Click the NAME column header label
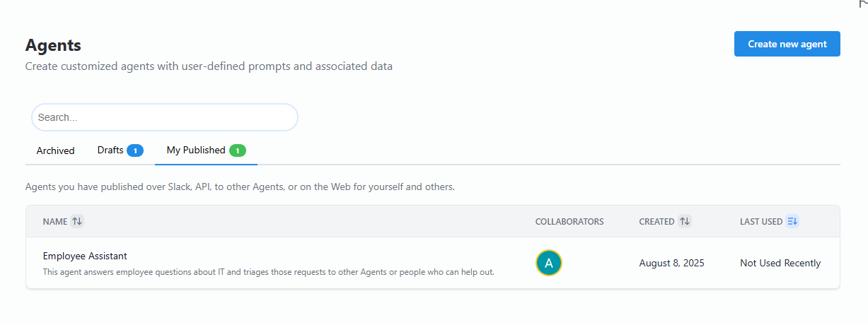This screenshot has height=325, width=868. tap(54, 221)
